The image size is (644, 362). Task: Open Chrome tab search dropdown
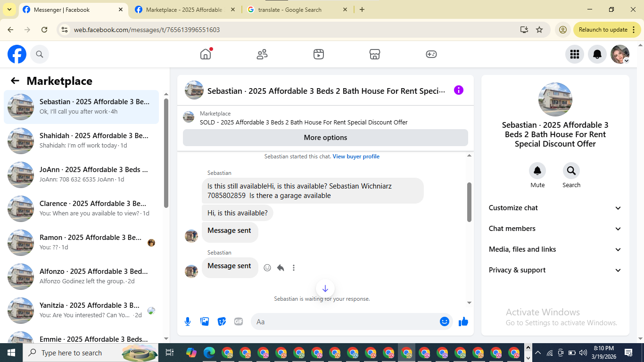click(9, 9)
